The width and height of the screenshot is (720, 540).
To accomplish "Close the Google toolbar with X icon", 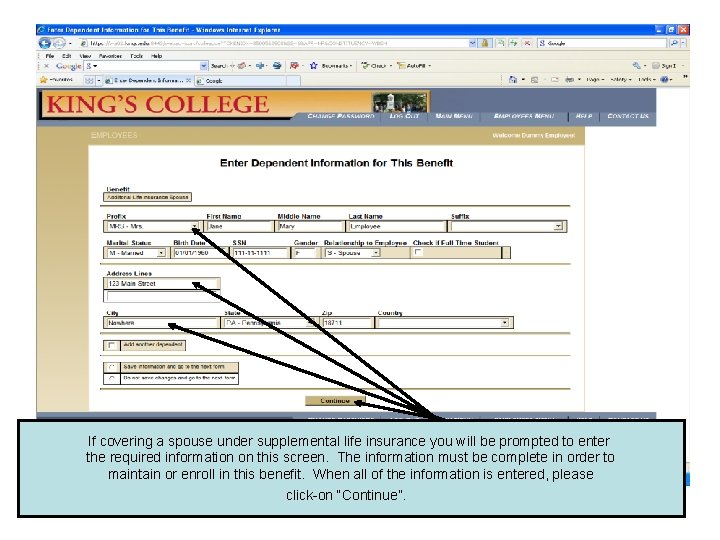I will [46, 66].
